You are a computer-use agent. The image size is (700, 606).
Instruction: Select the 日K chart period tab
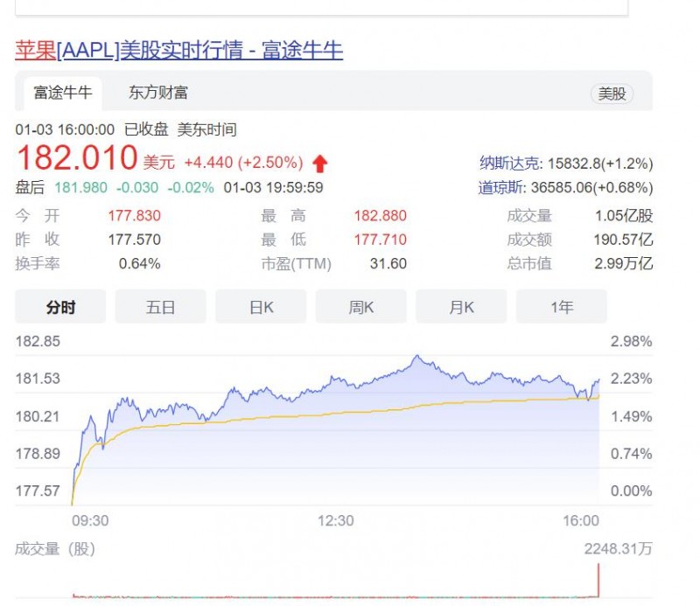coord(261,307)
